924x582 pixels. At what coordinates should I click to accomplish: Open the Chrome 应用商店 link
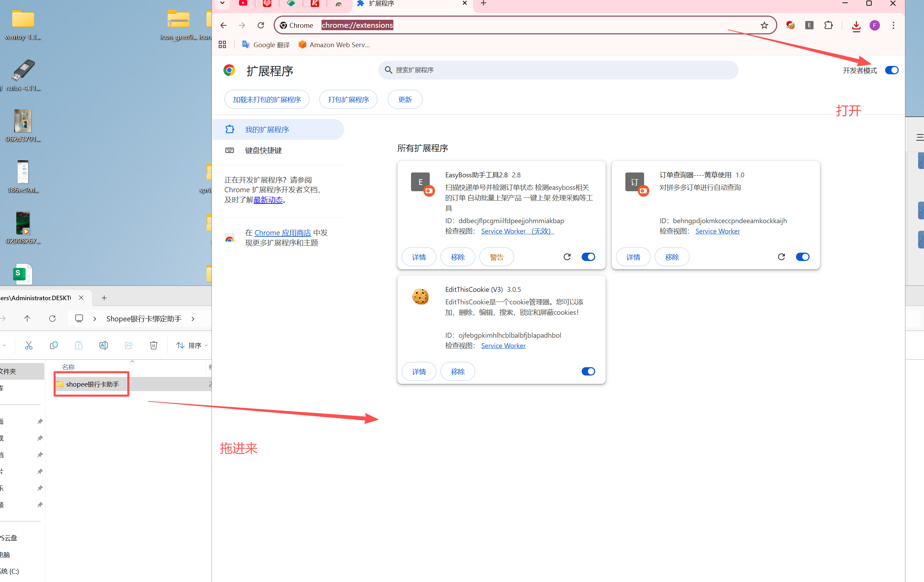[x=282, y=233]
